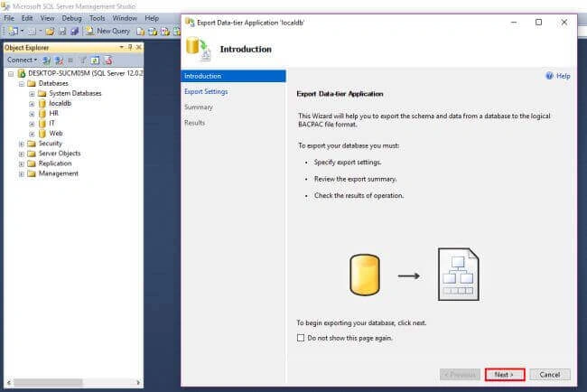Click the Connect Object Explorer icon
This screenshot has width=587, height=392.
46,61
